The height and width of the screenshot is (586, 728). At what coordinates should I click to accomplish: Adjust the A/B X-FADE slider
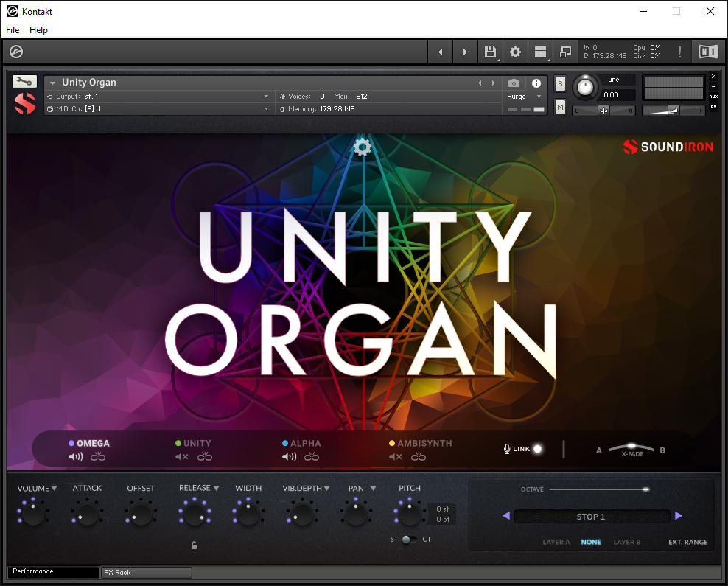pyautogui.click(x=631, y=447)
